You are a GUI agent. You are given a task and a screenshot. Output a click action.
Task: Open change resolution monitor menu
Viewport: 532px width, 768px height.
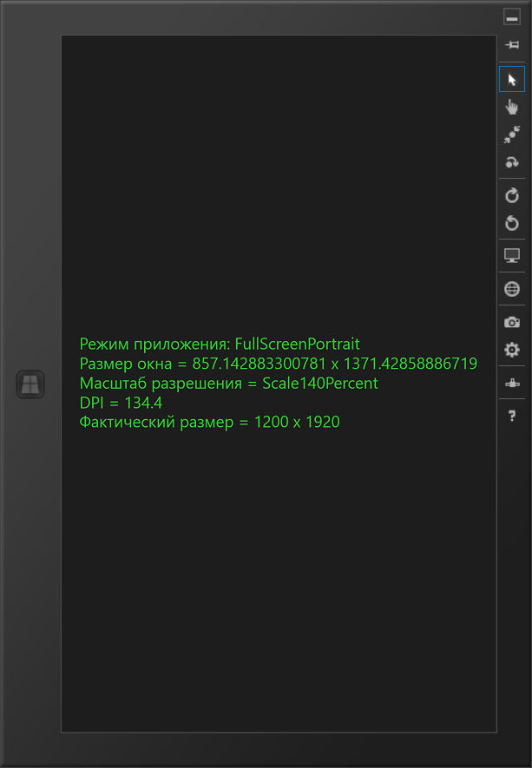(512, 256)
